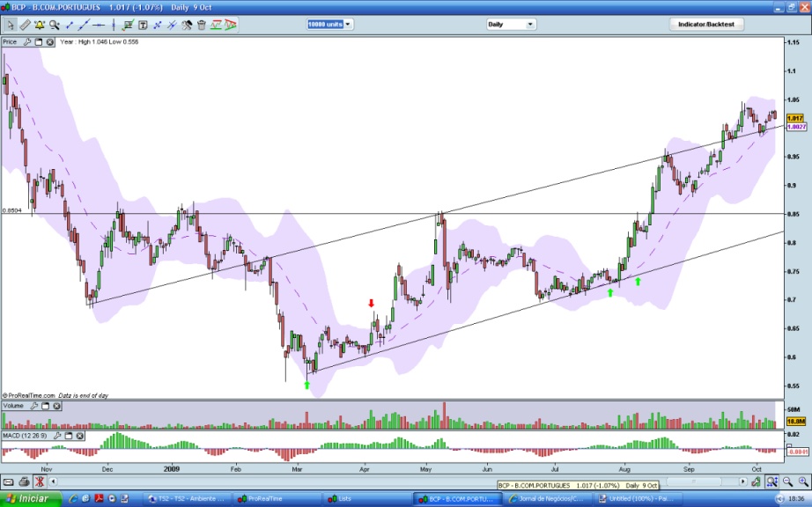Zoom in with plus magnifier
The image size is (812, 507).
(803, 482)
